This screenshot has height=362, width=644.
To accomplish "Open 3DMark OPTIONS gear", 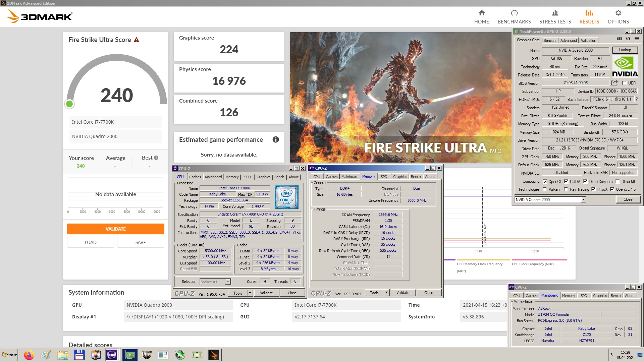I will click(x=618, y=17).
